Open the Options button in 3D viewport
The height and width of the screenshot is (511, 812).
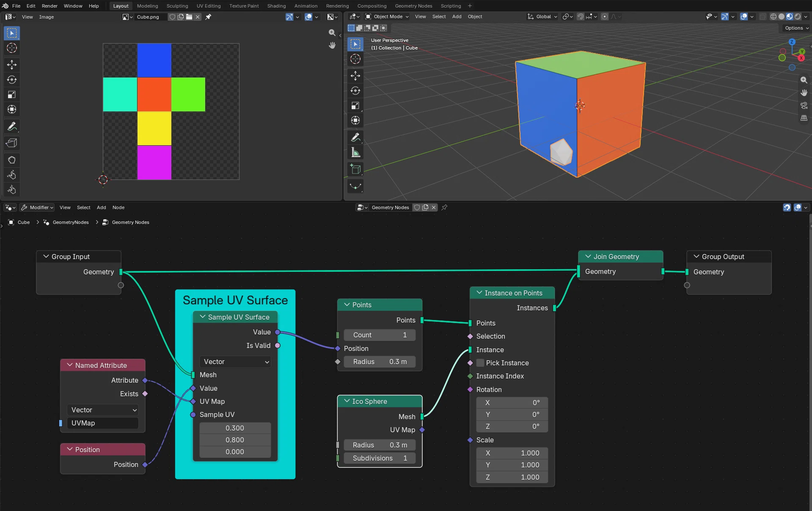[x=796, y=28]
